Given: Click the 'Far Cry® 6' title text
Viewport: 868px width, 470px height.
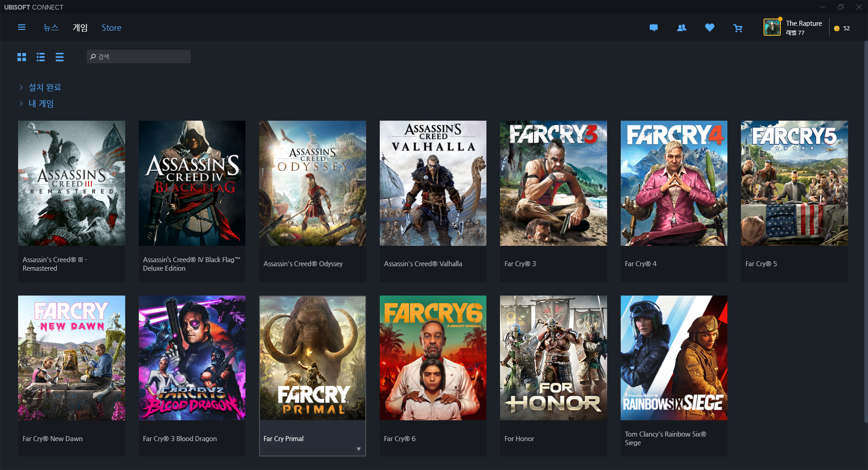Looking at the screenshot, I should click(x=400, y=439).
